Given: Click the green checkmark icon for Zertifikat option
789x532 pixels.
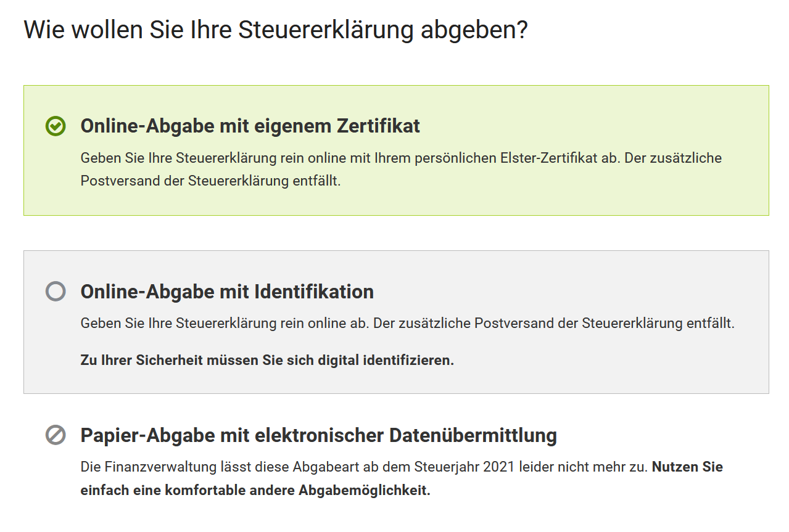Looking at the screenshot, I should point(56,126).
